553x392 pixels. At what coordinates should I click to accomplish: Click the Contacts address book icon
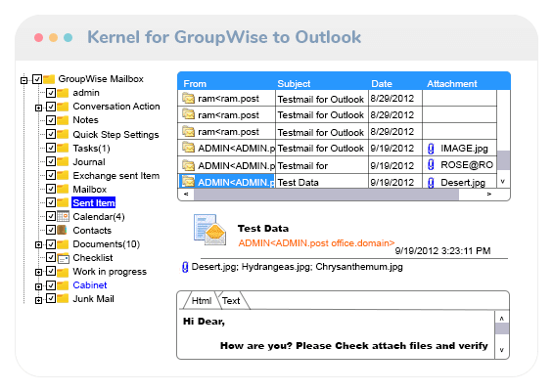(x=62, y=230)
